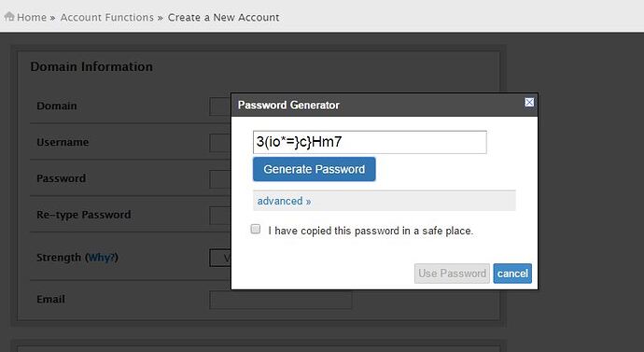Click the Domain input field
This screenshot has height=352, width=644.
[220, 106]
